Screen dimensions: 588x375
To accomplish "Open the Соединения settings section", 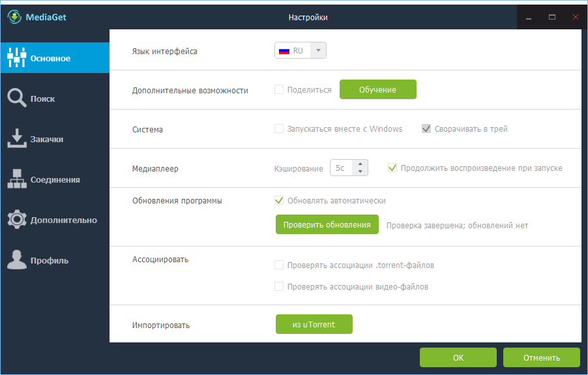I will click(x=55, y=179).
